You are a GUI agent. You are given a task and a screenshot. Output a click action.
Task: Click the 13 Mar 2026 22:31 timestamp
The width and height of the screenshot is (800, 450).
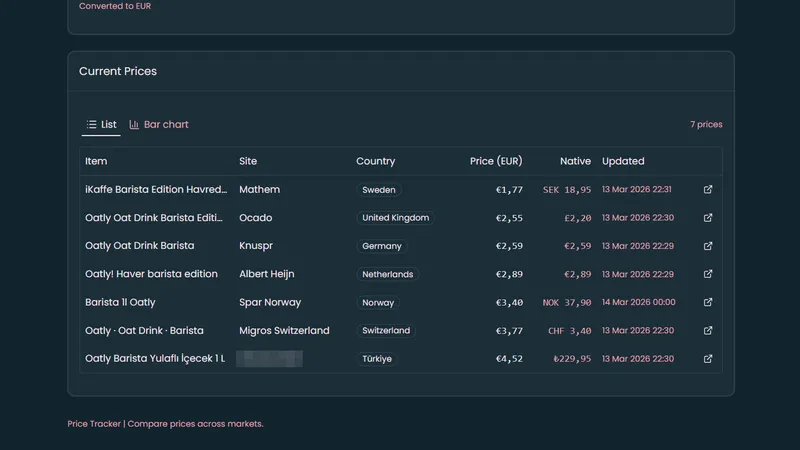click(636, 189)
